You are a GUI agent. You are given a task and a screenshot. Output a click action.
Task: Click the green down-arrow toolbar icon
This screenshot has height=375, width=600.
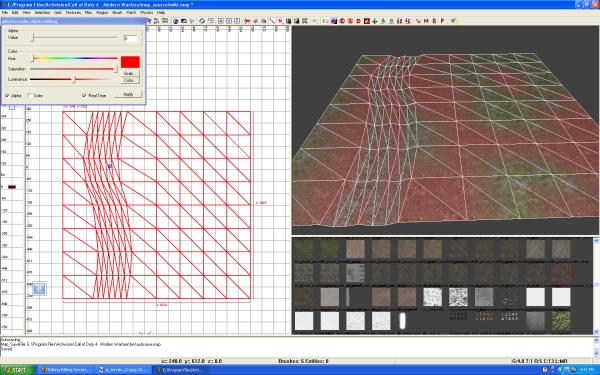(x=375, y=21)
